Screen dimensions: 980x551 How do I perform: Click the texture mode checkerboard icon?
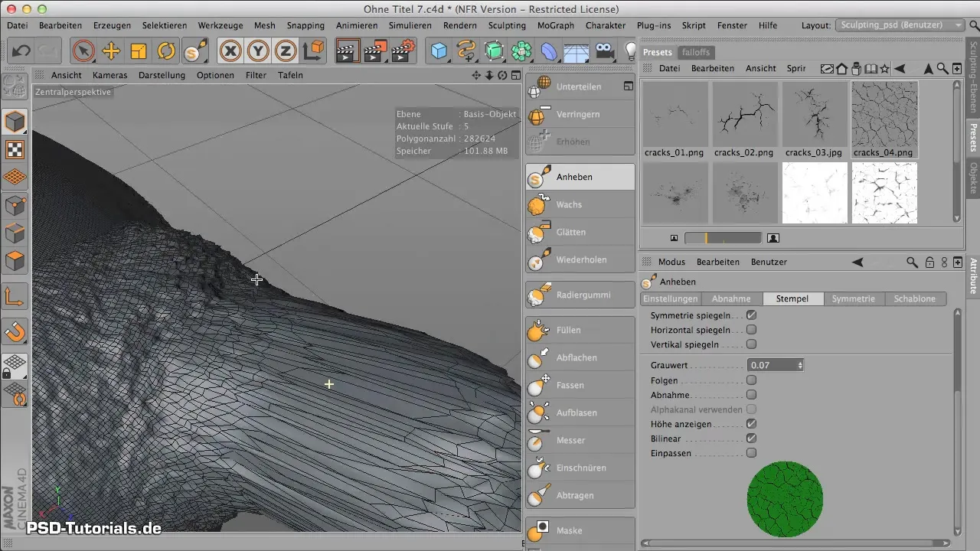pos(15,149)
